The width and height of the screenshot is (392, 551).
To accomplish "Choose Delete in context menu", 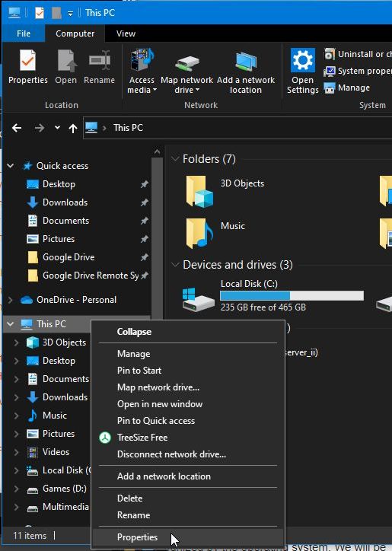I will pyautogui.click(x=188, y=498).
